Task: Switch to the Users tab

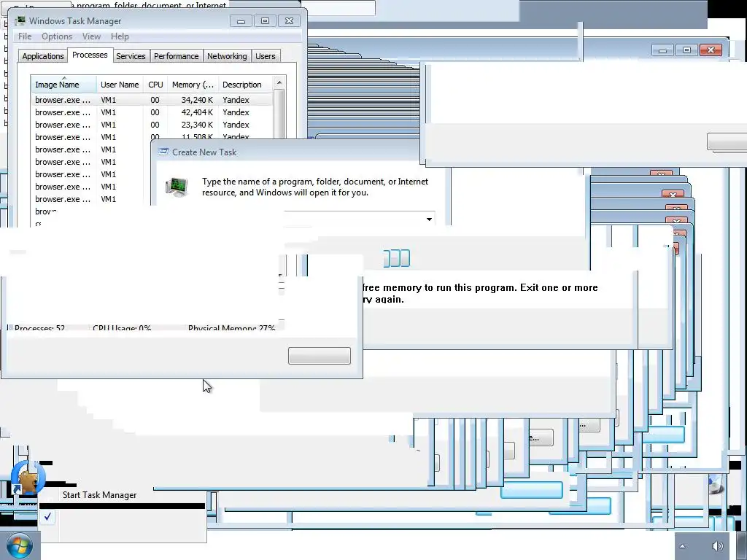Action: pyautogui.click(x=266, y=55)
